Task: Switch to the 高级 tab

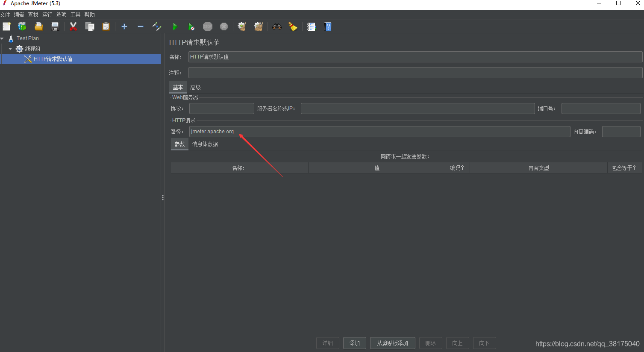Action: [195, 87]
